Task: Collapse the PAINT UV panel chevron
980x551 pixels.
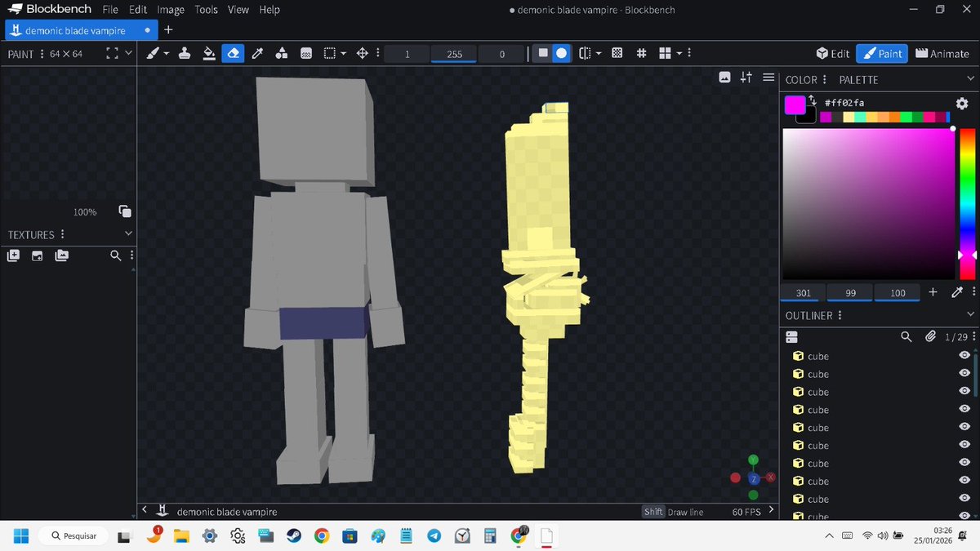Action: 128,53
